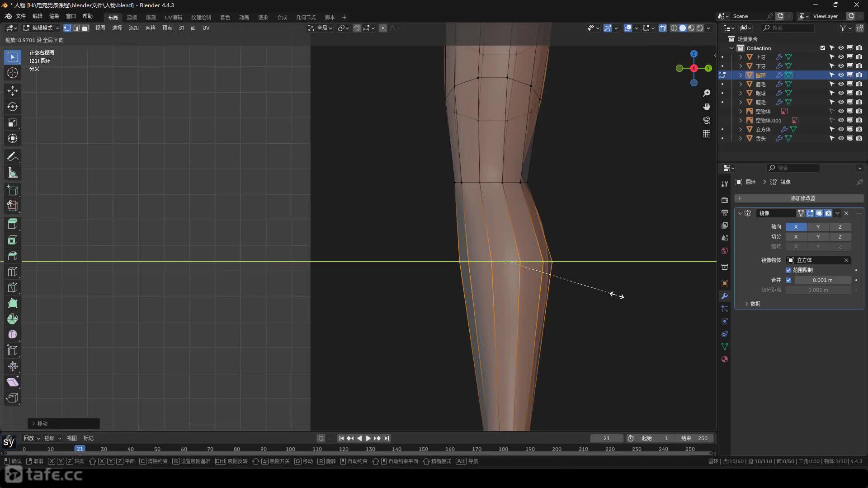Click the 添加修改器 button

click(802, 198)
